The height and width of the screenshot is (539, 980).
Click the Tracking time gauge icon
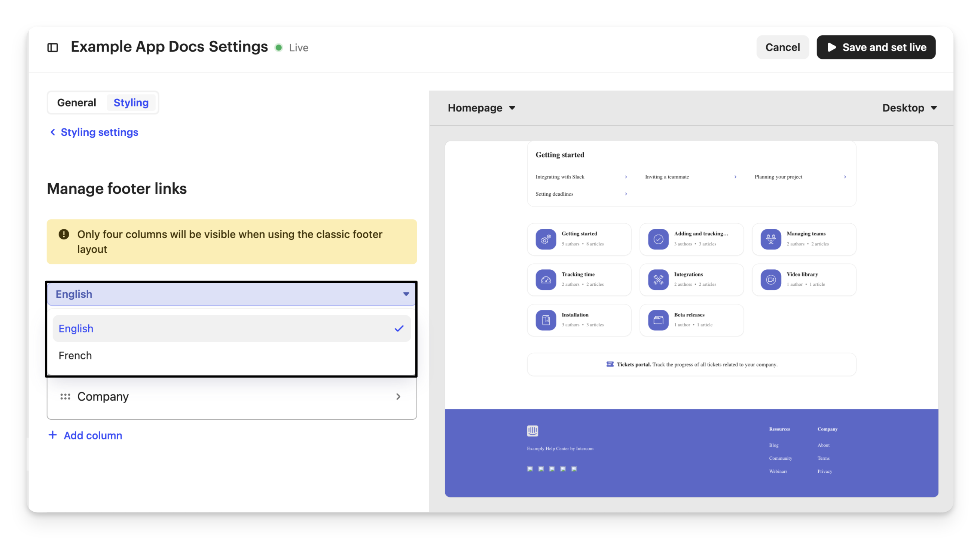point(546,279)
